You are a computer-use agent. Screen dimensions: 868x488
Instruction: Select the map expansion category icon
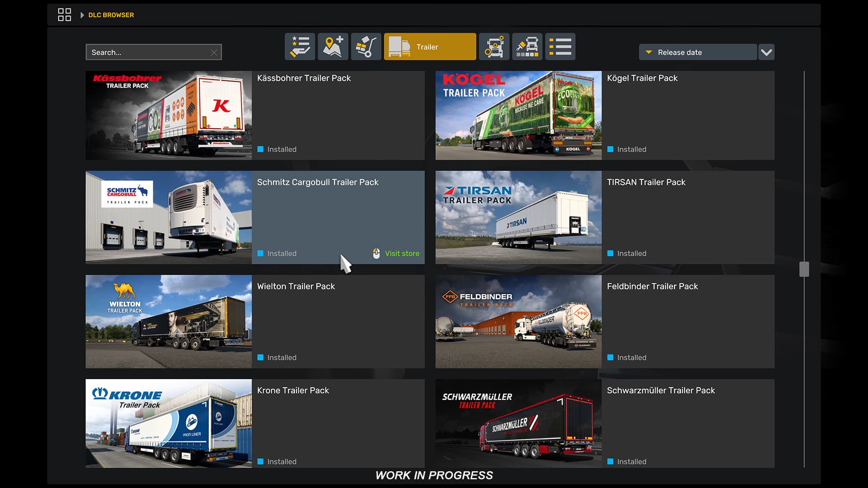pyautogui.click(x=333, y=47)
